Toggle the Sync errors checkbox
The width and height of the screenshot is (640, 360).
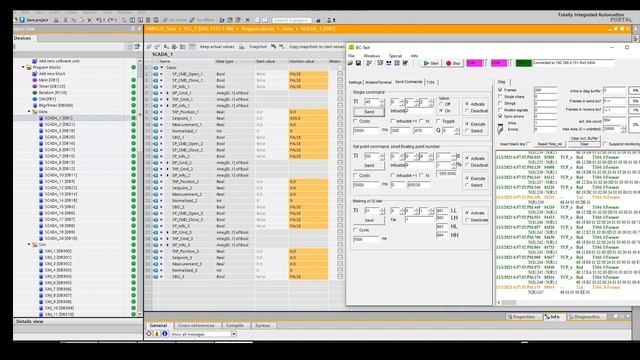(x=500, y=116)
